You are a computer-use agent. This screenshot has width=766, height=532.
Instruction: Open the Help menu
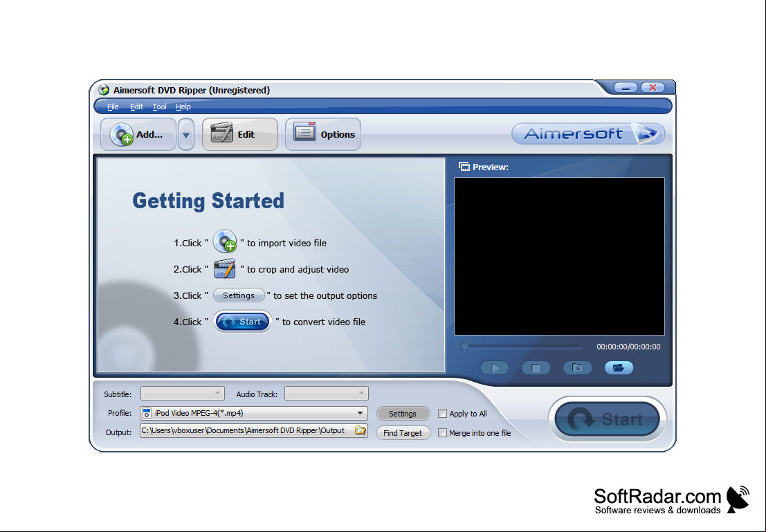tap(183, 107)
